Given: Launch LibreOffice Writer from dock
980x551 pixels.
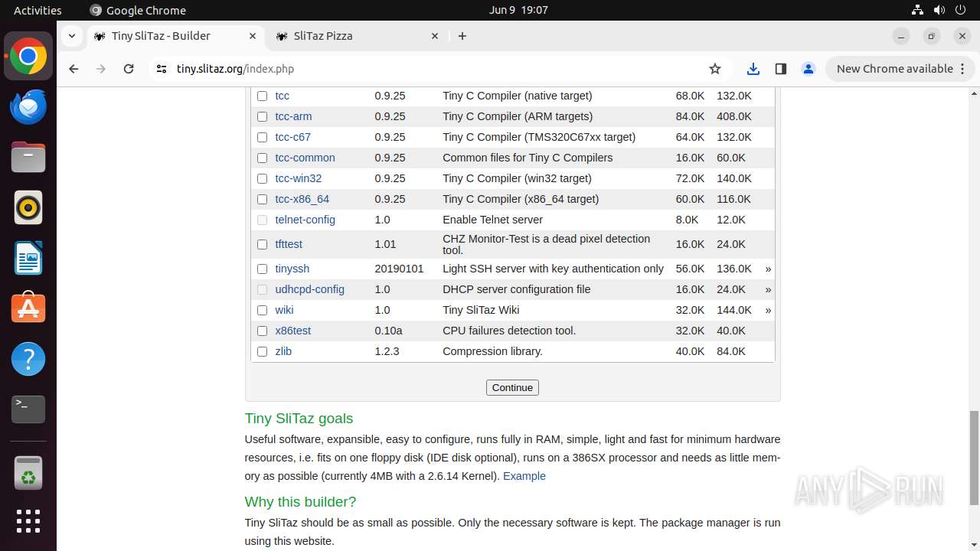Looking at the screenshot, I should coord(28,258).
